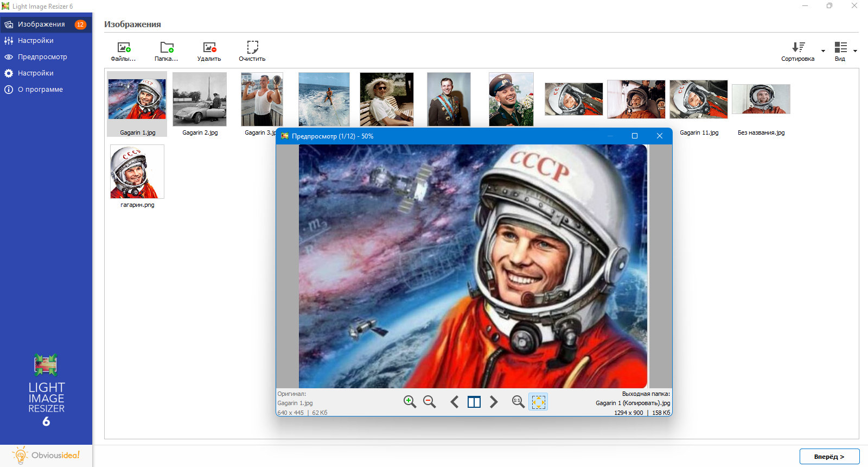The height and width of the screenshot is (467, 868).
Task: Maximize the Предпросмотр preview window
Action: point(635,136)
